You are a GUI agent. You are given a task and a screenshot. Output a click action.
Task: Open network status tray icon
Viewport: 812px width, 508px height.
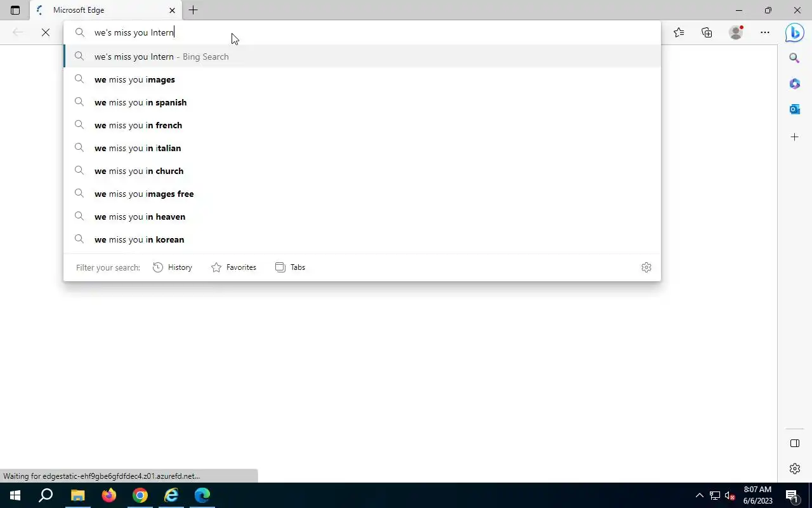[715, 495]
